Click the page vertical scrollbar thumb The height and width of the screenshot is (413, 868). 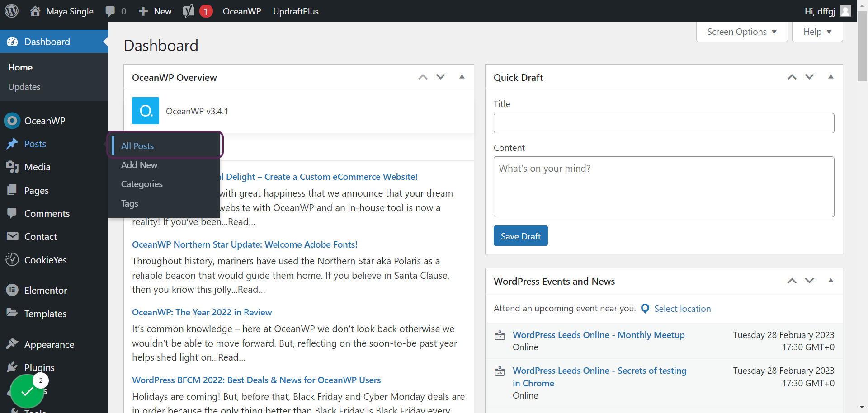[x=863, y=47]
